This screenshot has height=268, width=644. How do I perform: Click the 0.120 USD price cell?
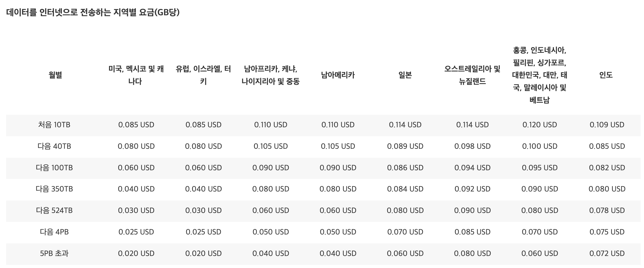[x=540, y=125]
